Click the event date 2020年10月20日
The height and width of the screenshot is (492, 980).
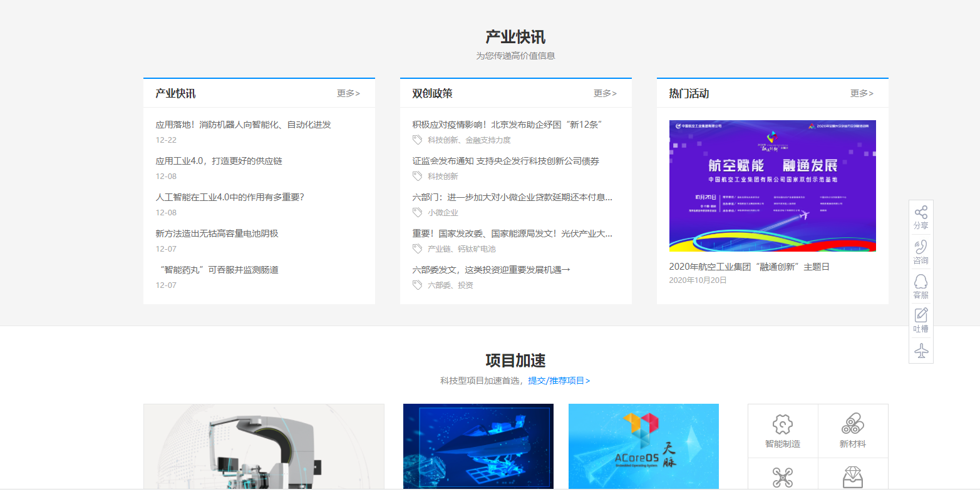pyautogui.click(x=698, y=280)
